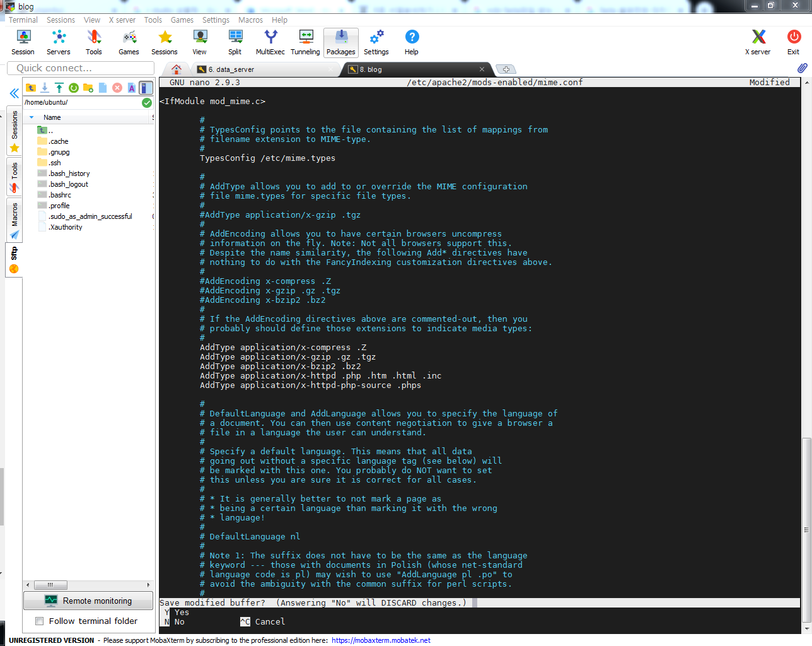Select the Sftp vertical sidebar tab
This screenshot has height=646, width=812.
tap(14, 260)
